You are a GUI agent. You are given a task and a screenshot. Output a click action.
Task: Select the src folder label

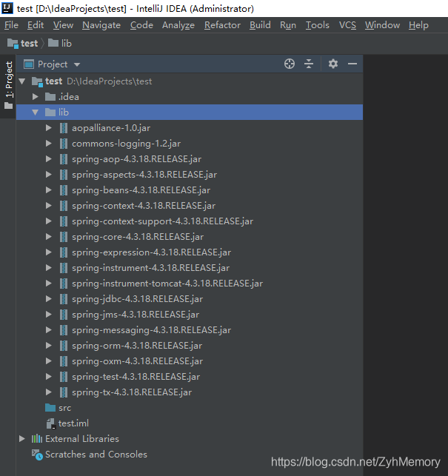coord(64,408)
